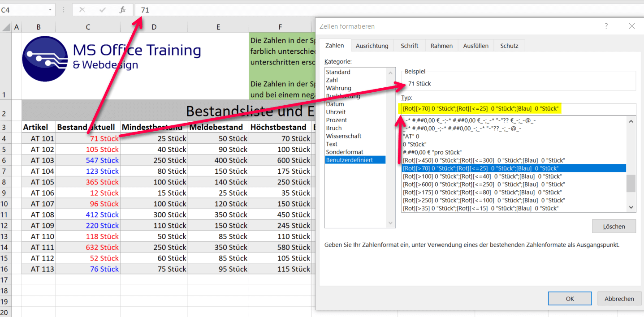
Task: Switch to the Ausfüllen tab
Action: click(476, 46)
